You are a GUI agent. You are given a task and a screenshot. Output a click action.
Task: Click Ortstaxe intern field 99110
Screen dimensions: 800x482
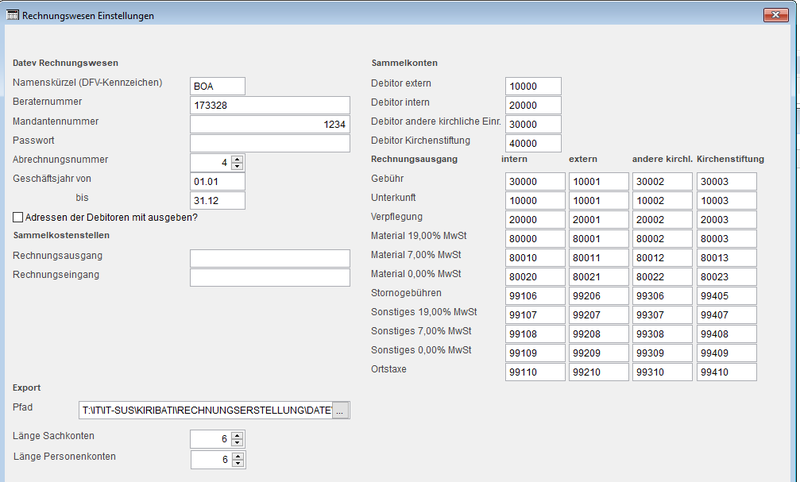pos(535,372)
